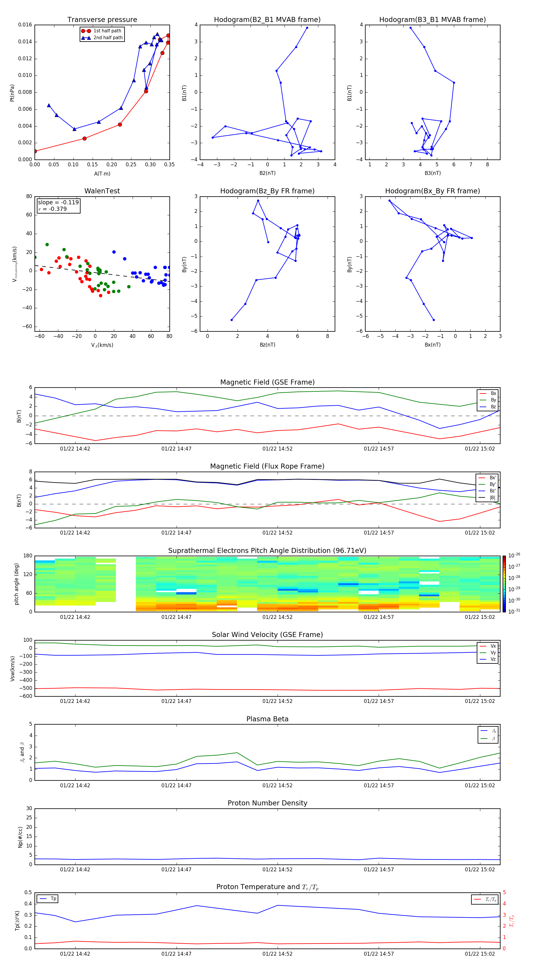Click the "Hodogram(B2_B1 MVAB frame)" title
535x980 pixels.
[x=267, y=20]
